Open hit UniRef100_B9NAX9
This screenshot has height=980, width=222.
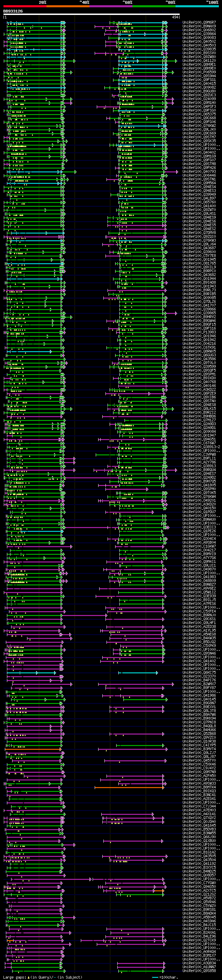pyautogui.click(x=199, y=26)
